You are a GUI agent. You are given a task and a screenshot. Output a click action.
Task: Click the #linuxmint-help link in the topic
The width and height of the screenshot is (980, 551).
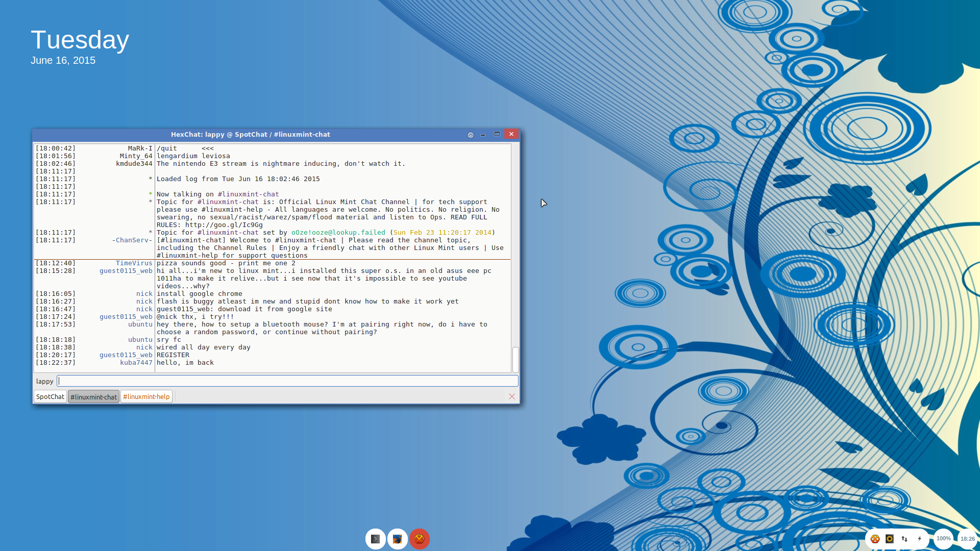pyautogui.click(x=232, y=210)
